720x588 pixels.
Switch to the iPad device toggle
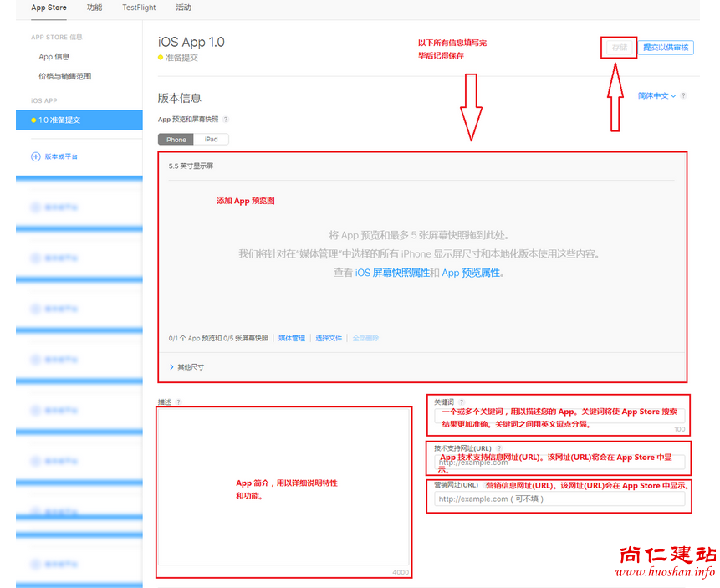[212, 140]
